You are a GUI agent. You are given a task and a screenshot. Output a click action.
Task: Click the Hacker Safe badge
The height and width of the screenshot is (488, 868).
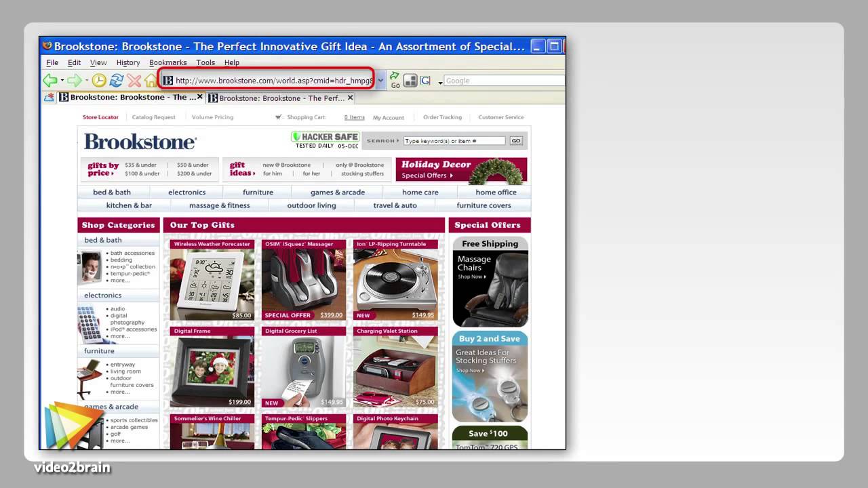click(325, 140)
